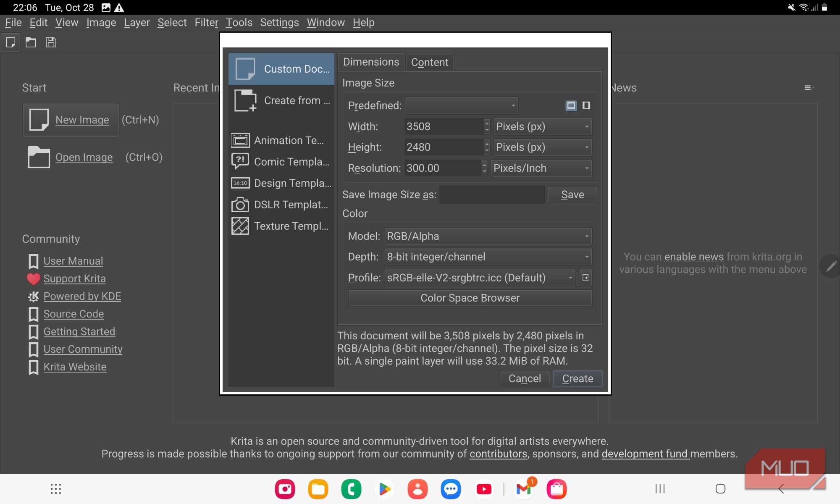The height and width of the screenshot is (504, 840).
Task: Expand the color Model dropdown
Action: coord(488,236)
